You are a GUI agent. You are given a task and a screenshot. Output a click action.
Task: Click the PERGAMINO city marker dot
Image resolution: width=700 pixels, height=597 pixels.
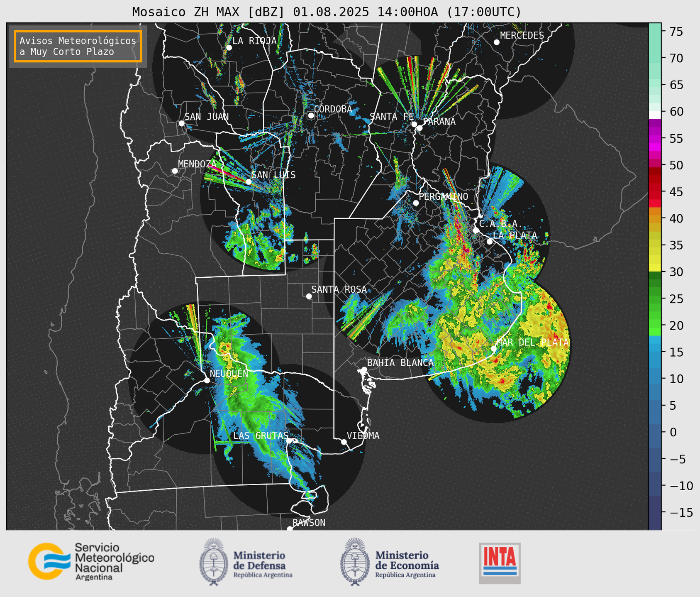click(416, 203)
